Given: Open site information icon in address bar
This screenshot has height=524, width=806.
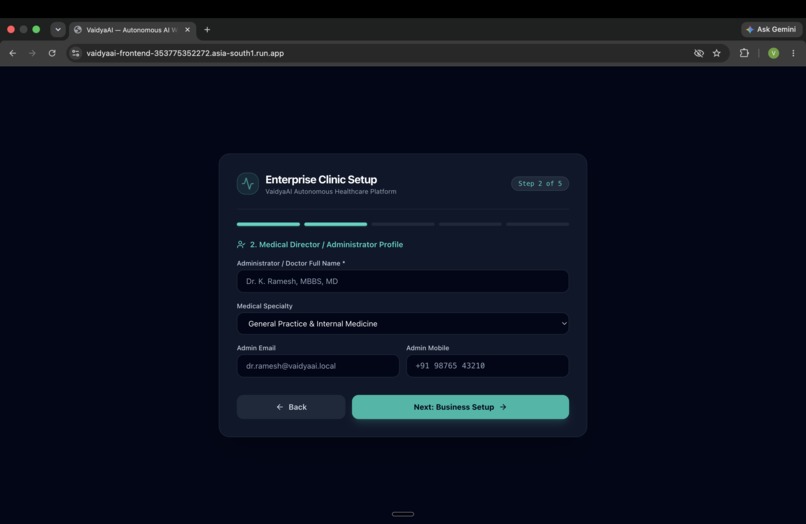Looking at the screenshot, I should tap(76, 53).
